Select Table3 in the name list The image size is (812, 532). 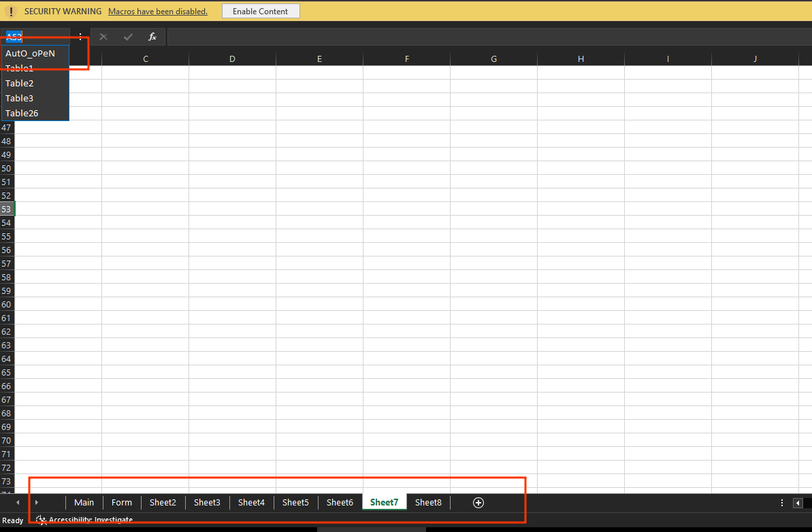pos(20,98)
